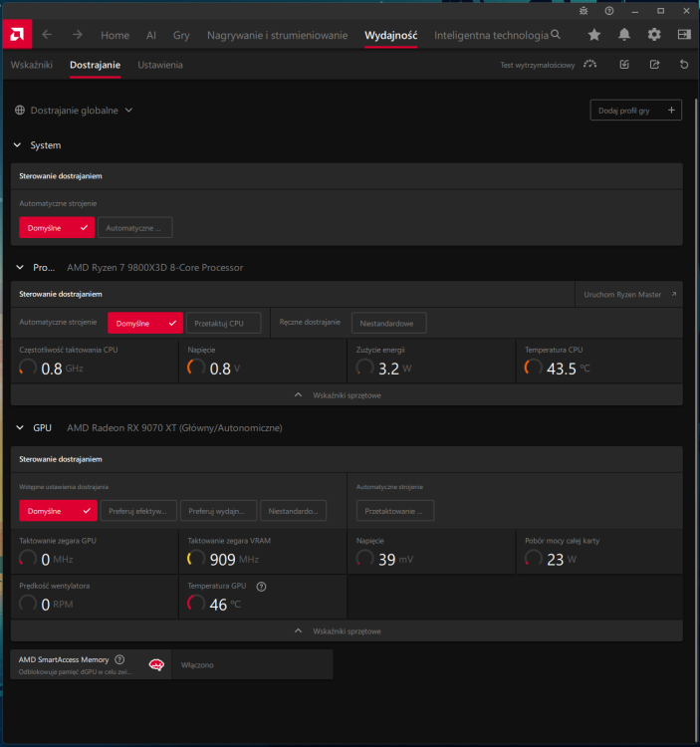Viewport: 700px width, 747px height.
Task: Click the import profile icon
Action: [x=624, y=65]
